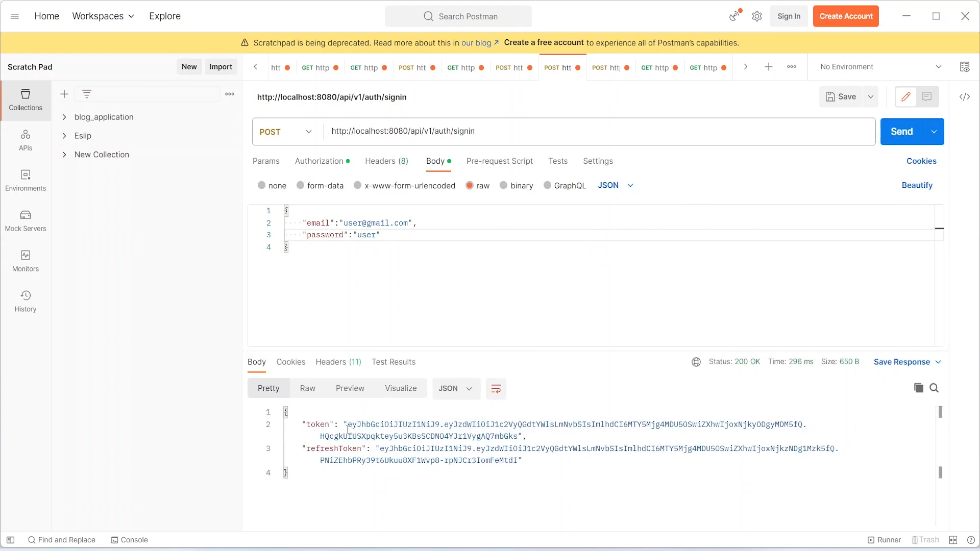The image size is (980, 551).
Task: Click the request URL input field
Action: click(599, 132)
